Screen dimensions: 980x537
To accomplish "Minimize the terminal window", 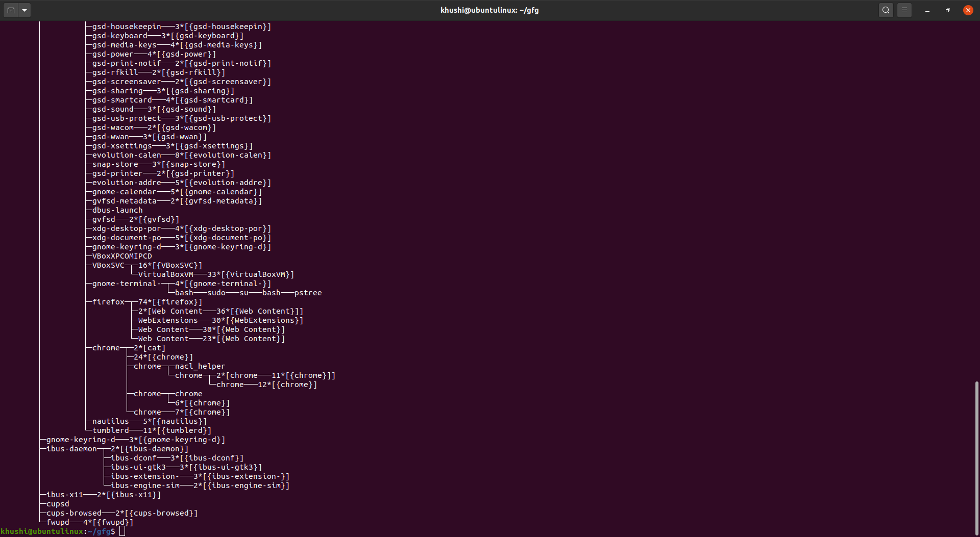I will coord(927,10).
